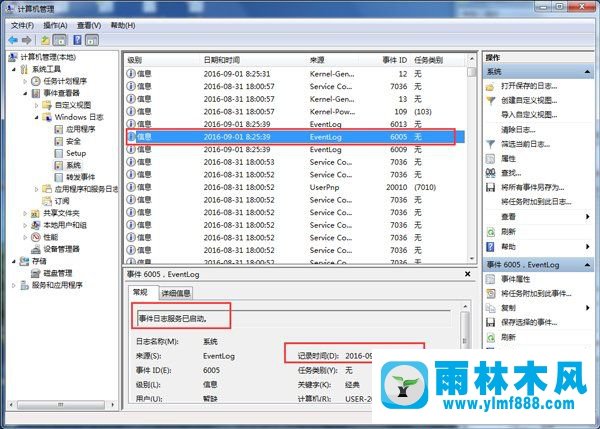The width and height of the screenshot is (600, 429).
Task: Sort by the 事件 ID column header
Action: pyautogui.click(x=395, y=60)
